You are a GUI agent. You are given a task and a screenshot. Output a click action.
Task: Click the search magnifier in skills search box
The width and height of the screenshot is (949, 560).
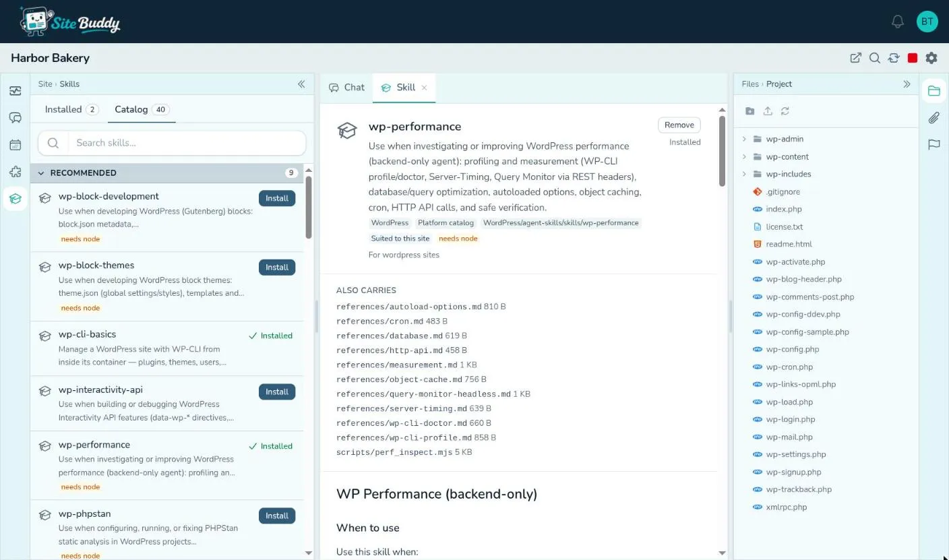pos(53,143)
